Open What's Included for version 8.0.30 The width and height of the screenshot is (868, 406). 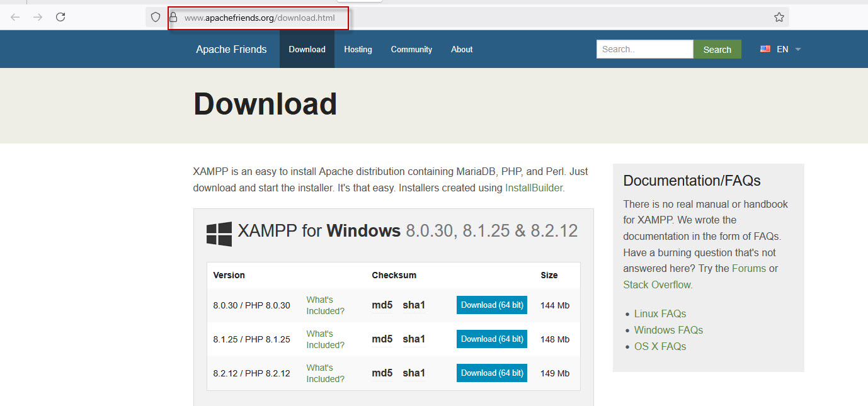(326, 305)
